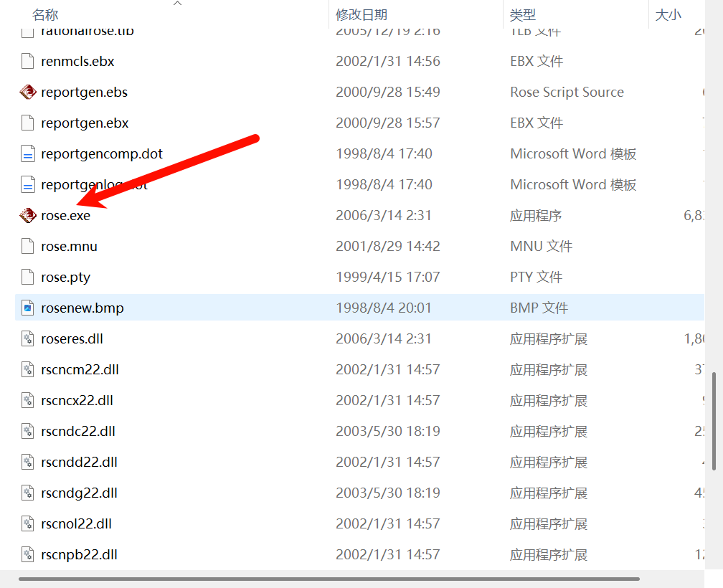The image size is (723, 588).
Task: Select file name rscndd22.dll
Action: point(80,463)
